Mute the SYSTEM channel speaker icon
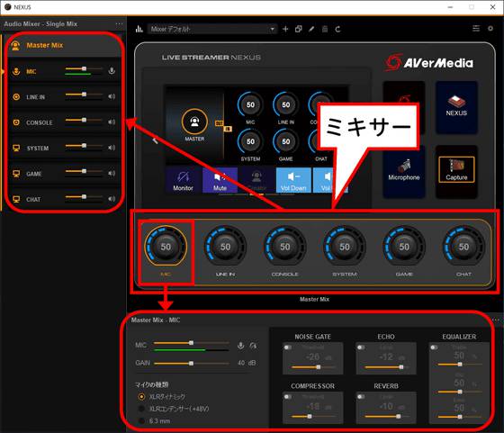The width and height of the screenshot is (504, 433). click(112, 148)
